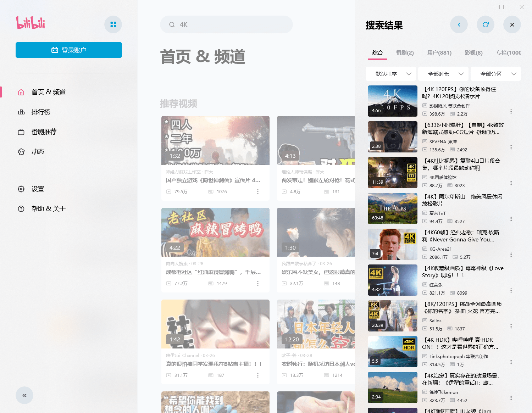Open more options for 红油麻辣冒烤鸭 card
The width and height of the screenshot is (532, 413).
[x=258, y=284]
